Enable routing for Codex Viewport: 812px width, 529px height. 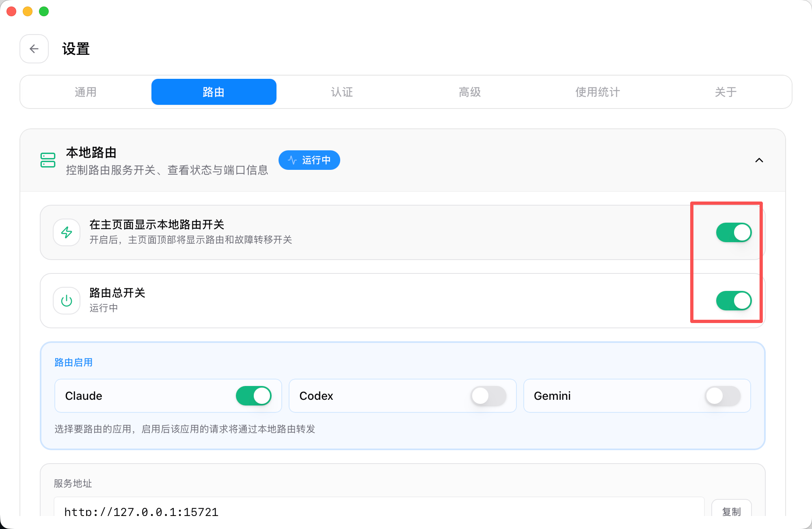point(488,396)
